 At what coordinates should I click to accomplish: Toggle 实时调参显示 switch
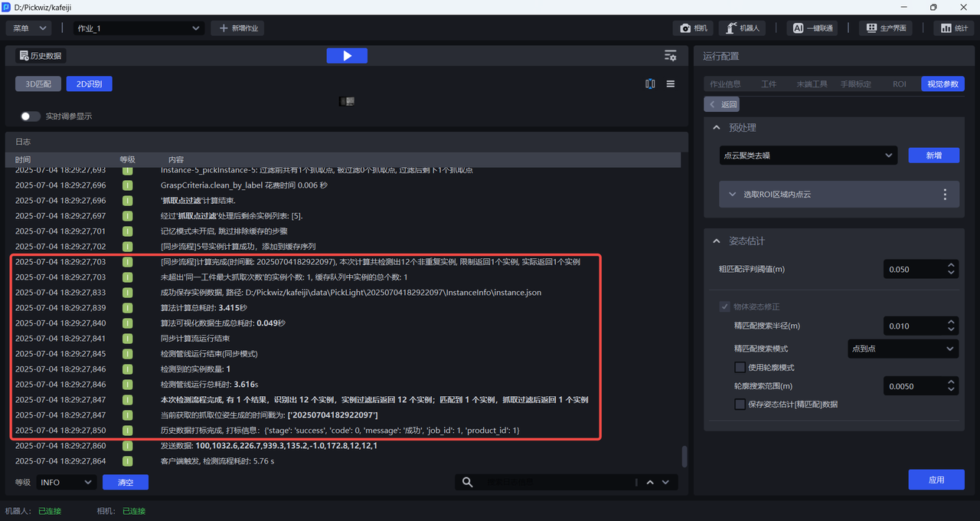[31, 116]
